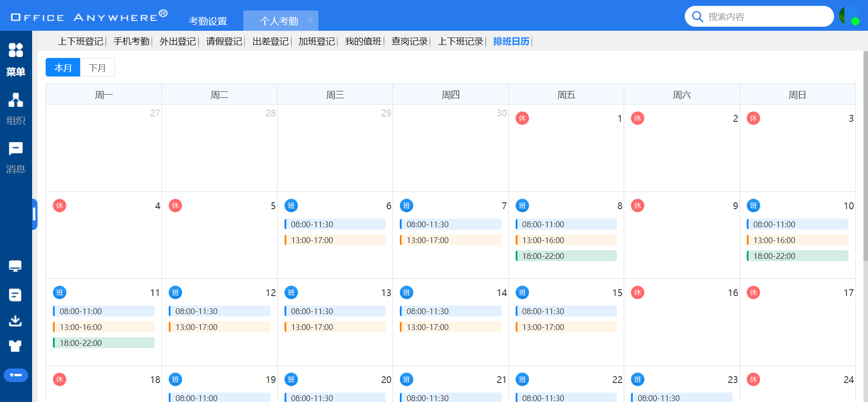Click the user avatar in top right
The width and height of the screenshot is (868, 402).
coord(849,16)
